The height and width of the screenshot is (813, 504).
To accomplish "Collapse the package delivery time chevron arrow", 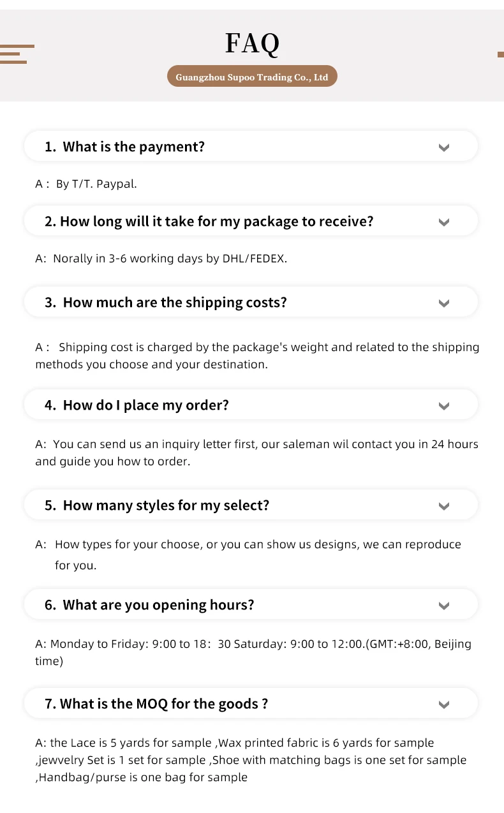I will pyautogui.click(x=444, y=222).
